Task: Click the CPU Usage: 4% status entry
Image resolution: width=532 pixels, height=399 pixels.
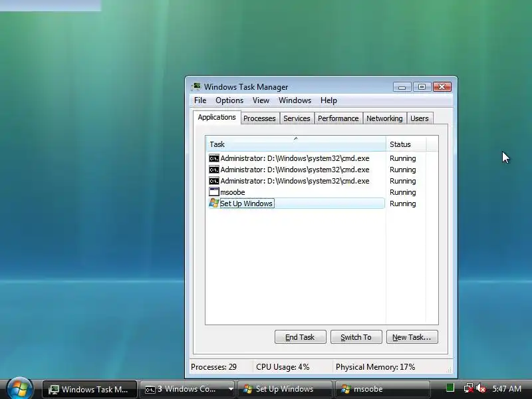Action: click(x=283, y=367)
